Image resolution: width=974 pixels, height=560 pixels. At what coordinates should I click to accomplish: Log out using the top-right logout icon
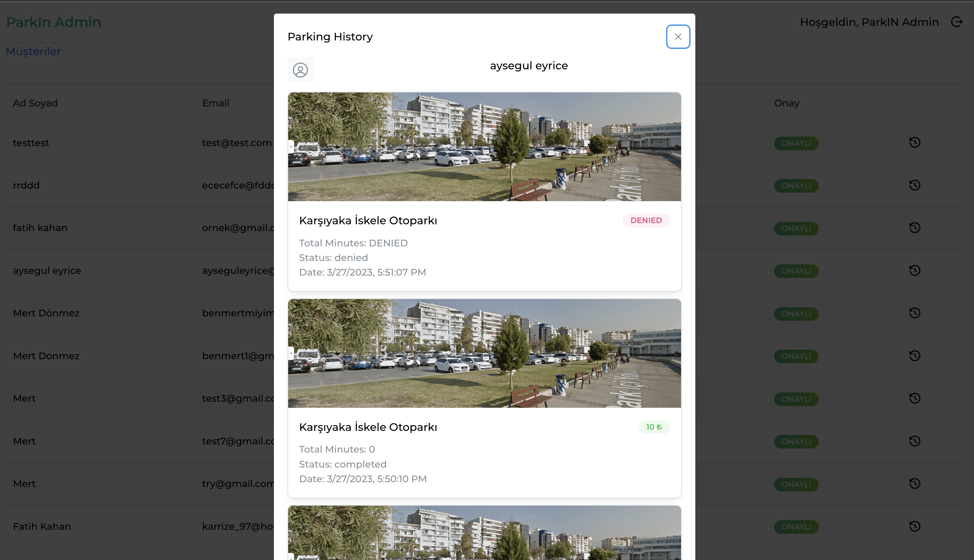tap(957, 22)
